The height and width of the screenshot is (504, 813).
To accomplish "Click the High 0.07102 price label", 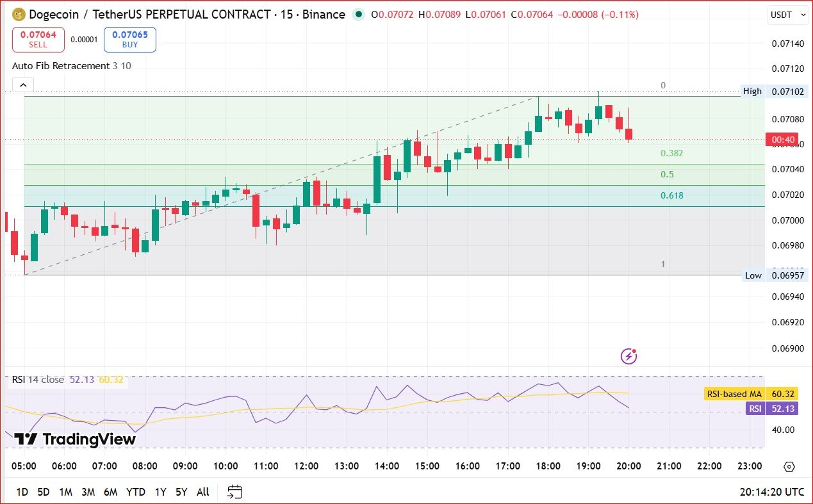I will click(774, 92).
